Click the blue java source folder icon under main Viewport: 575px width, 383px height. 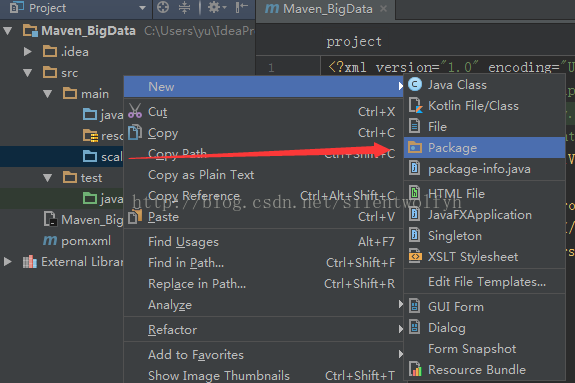[90, 114]
